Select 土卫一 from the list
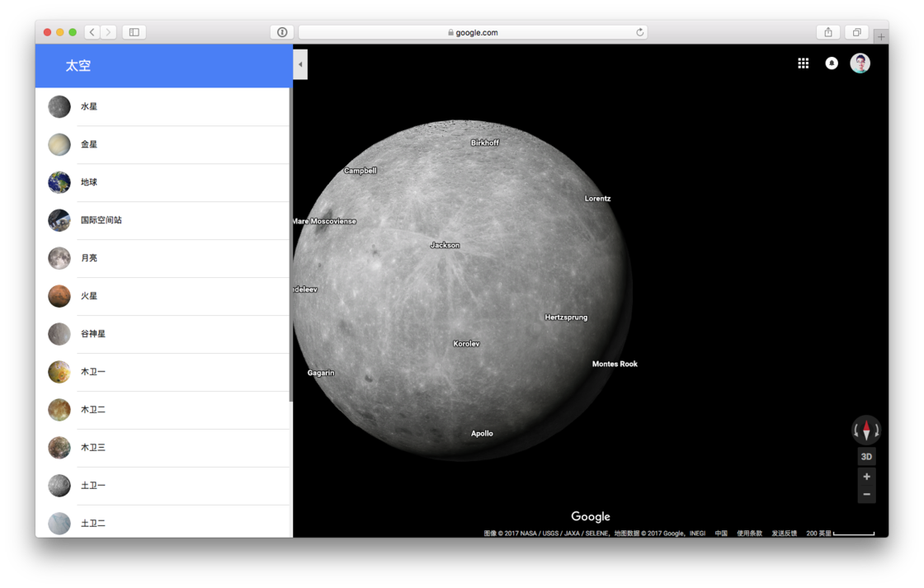The image size is (924, 588). pos(163,486)
